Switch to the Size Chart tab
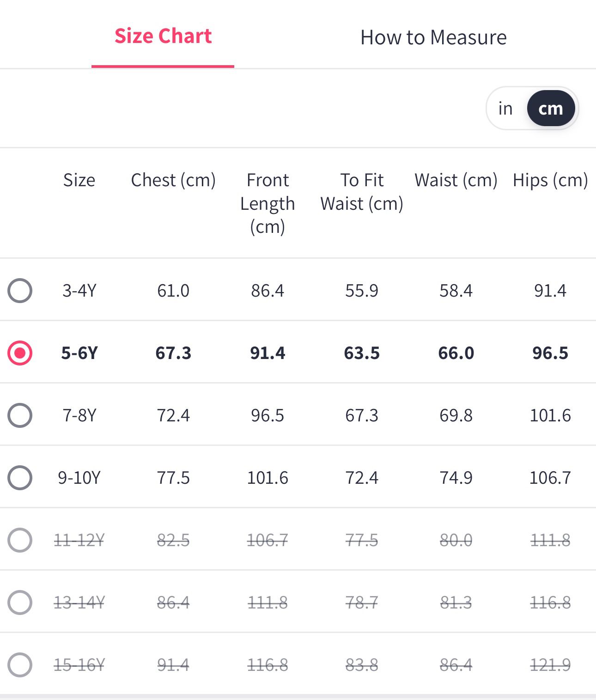Viewport: 596px width, 700px height. tap(163, 36)
